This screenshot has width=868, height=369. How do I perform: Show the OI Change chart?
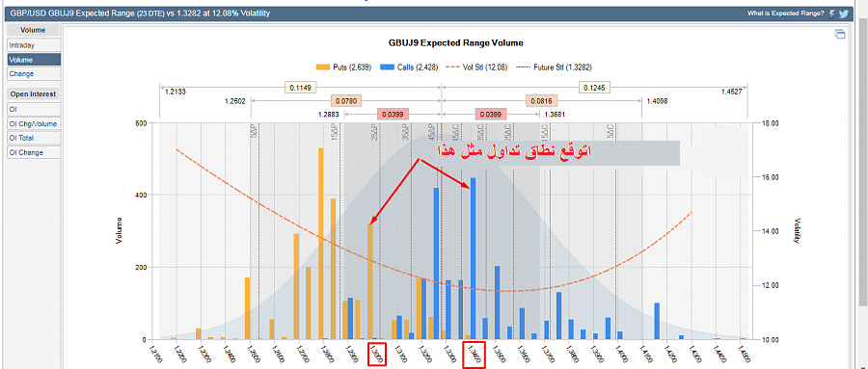(33, 152)
